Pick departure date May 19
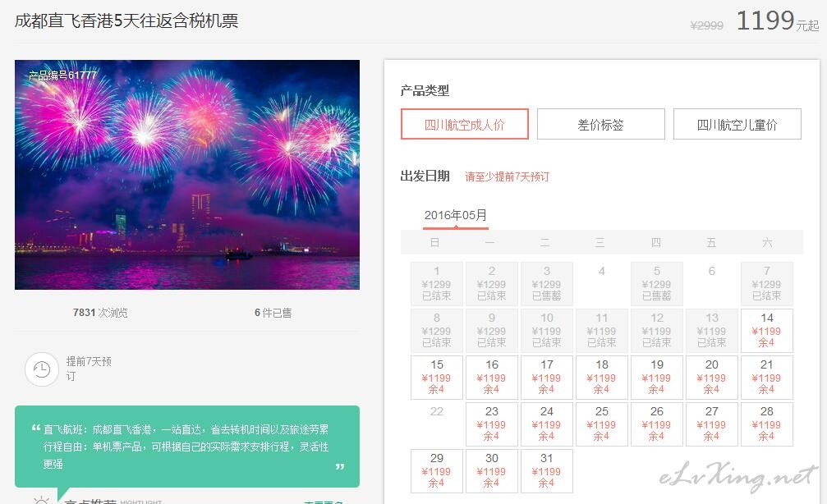Screen dimensions: 827x504 pyautogui.click(x=657, y=378)
